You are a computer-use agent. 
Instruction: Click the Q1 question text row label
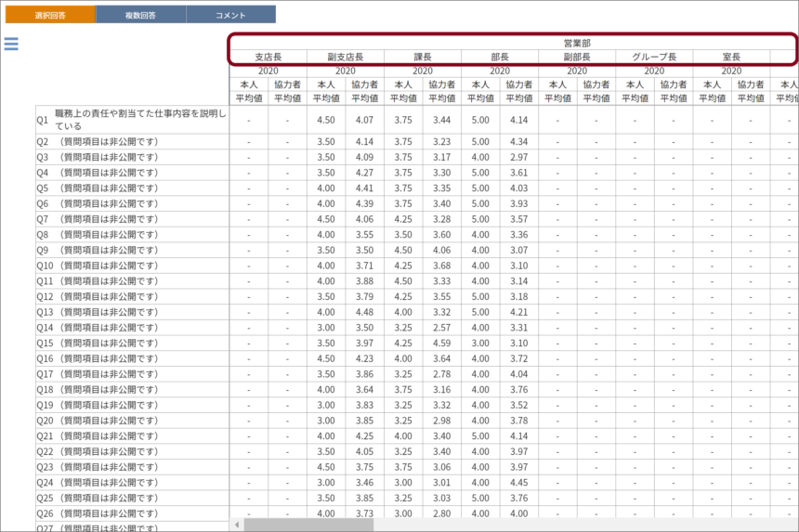tap(132, 120)
